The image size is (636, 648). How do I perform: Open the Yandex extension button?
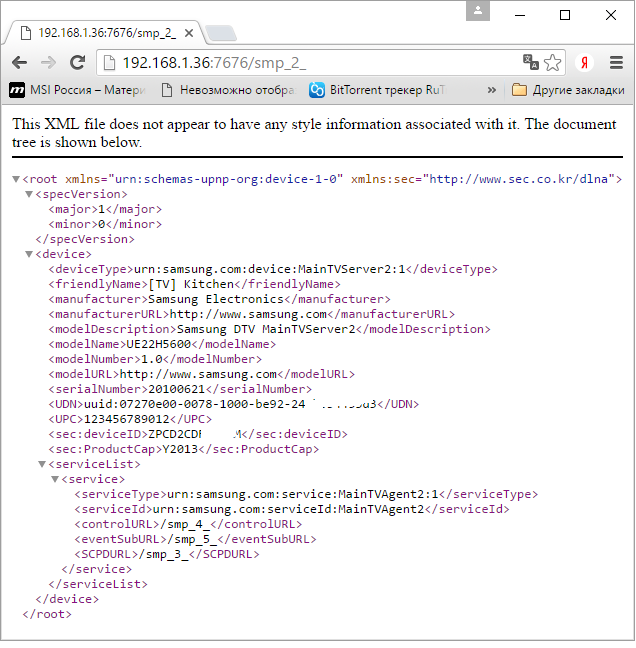pyautogui.click(x=584, y=63)
